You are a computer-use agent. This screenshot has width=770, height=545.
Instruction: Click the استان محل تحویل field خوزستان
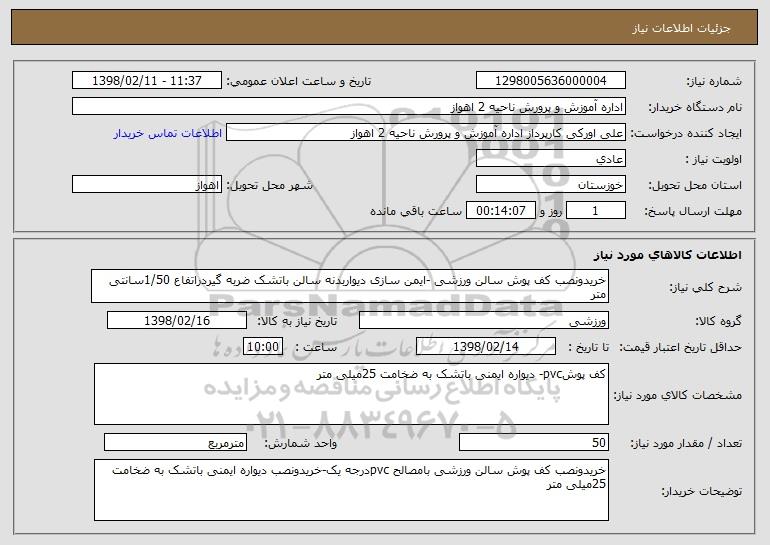pyautogui.click(x=550, y=184)
